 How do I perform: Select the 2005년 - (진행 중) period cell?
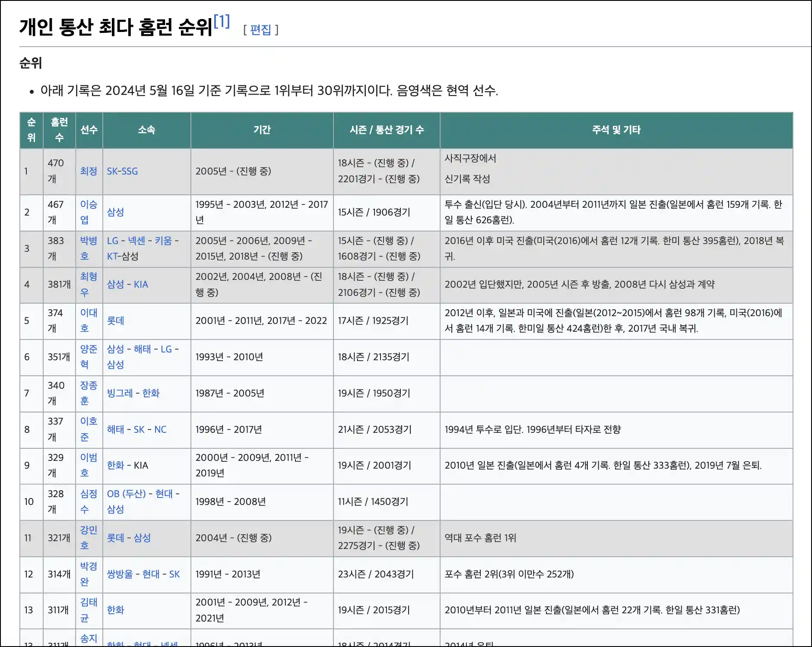[x=262, y=171]
